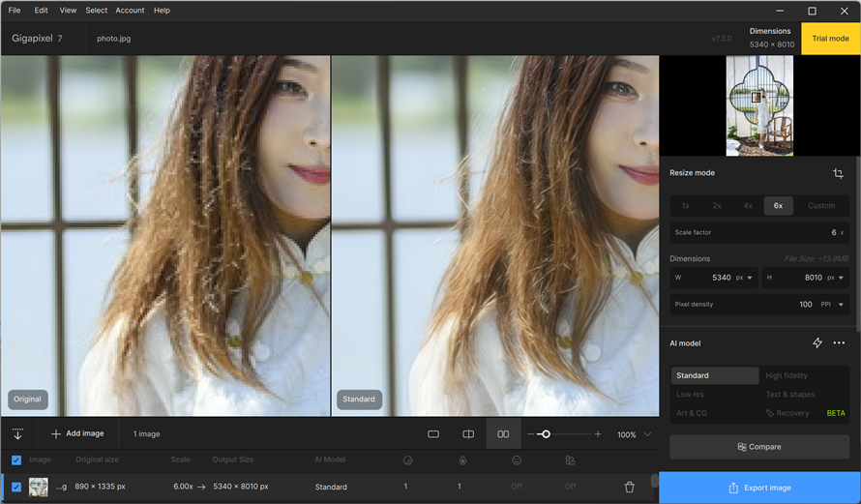Open the 100% zoom level dropdown
The image size is (861, 504).
[635, 434]
